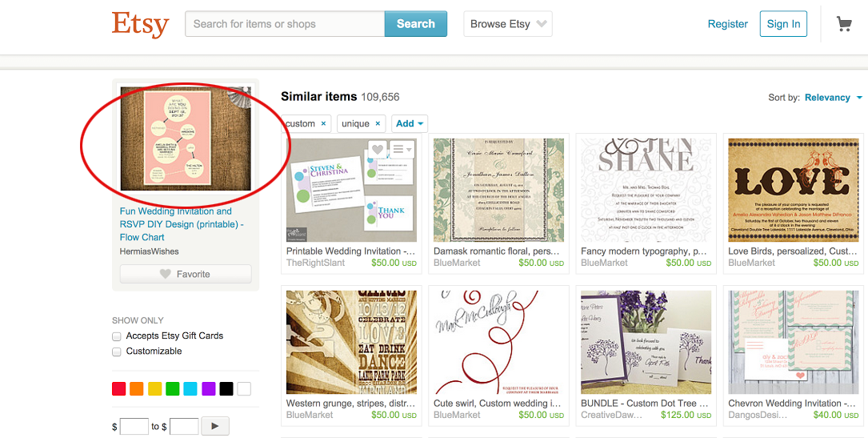This screenshot has width=868, height=438.
Task: Open the Sort by Relevancy dropdown
Action: click(833, 98)
